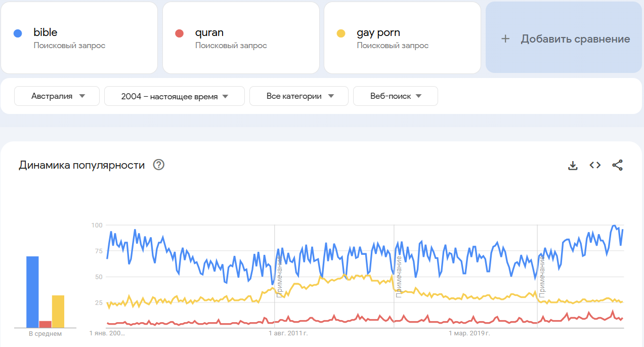
Task: Expand the Веб-поиск search type dropdown
Action: pyautogui.click(x=396, y=96)
